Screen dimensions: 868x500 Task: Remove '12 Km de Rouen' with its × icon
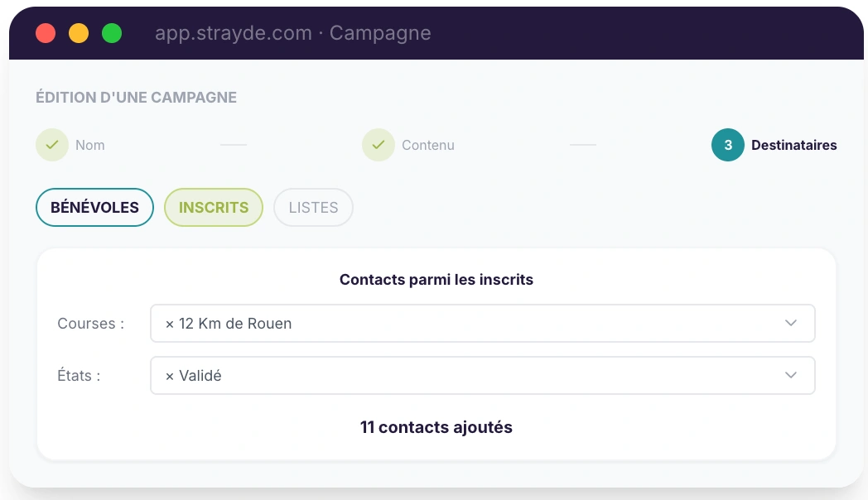(170, 324)
